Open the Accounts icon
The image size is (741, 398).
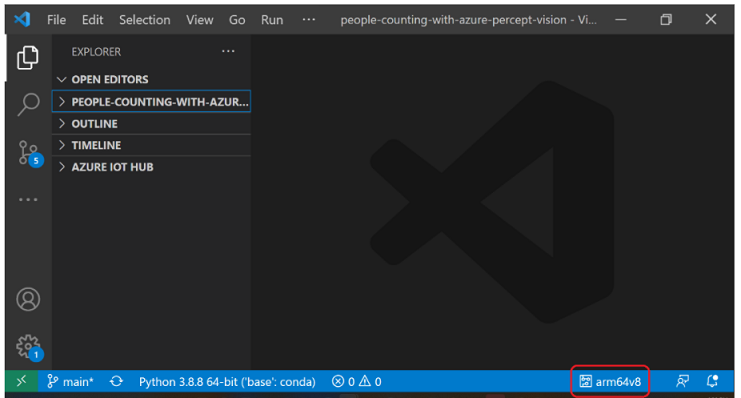(28, 299)
